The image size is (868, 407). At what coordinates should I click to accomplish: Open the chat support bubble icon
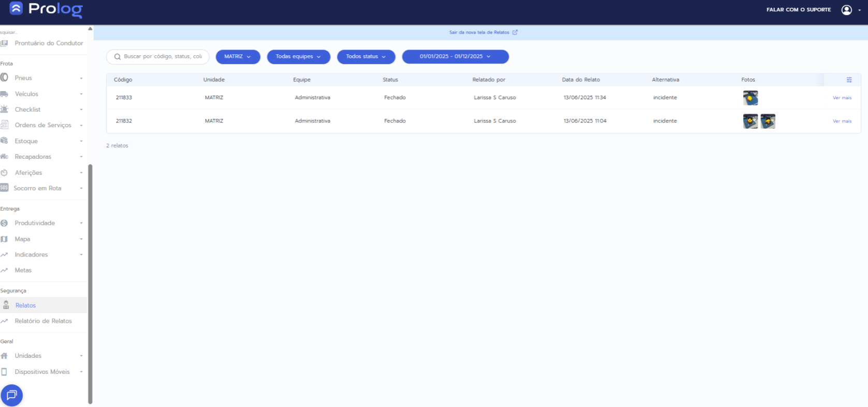pos(11,395)
